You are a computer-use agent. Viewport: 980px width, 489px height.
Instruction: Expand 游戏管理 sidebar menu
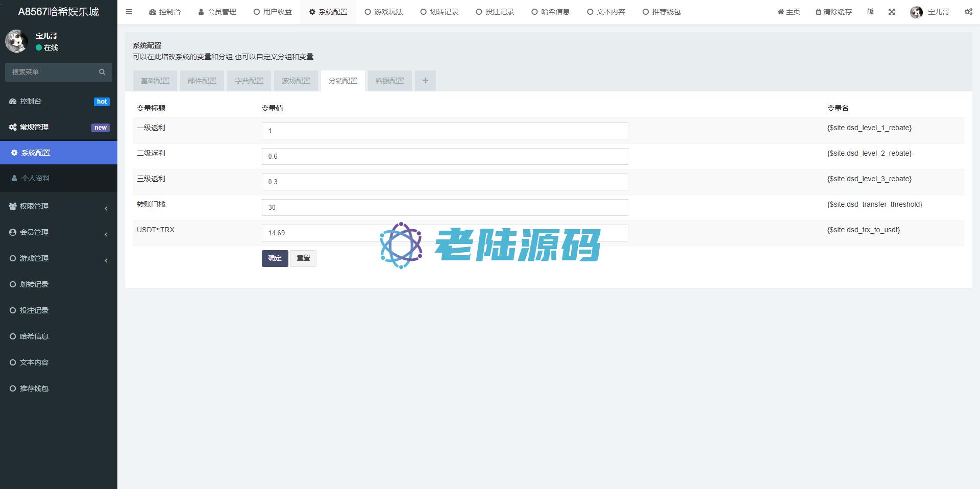[59, 258]
